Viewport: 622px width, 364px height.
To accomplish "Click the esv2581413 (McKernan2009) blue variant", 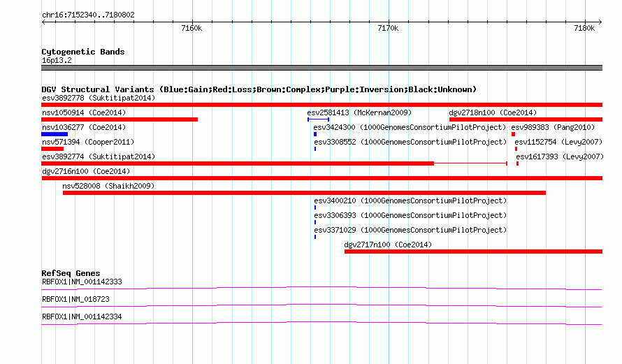I will click(x=318, y=119).
